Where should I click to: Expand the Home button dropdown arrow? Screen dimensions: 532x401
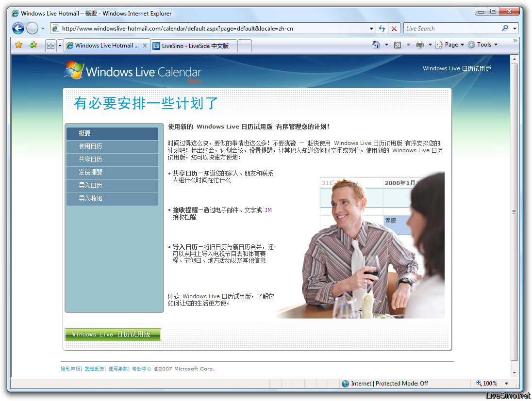coord(386,45)
